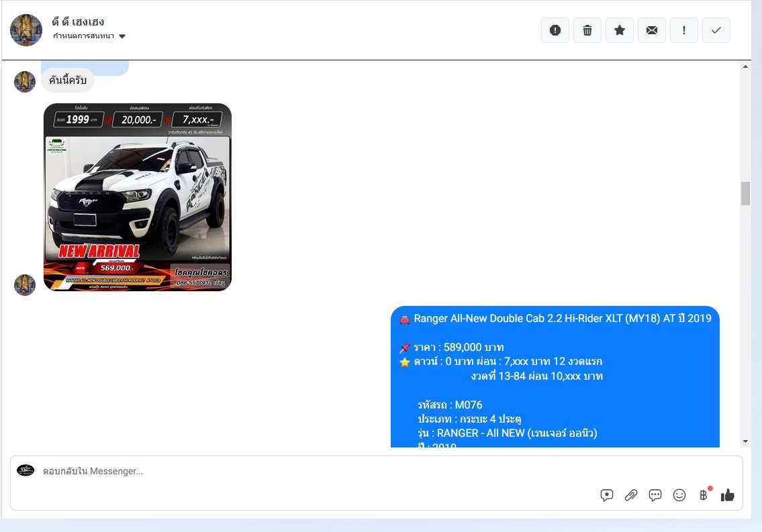This screenshot has height=532, width=762.
Task: Click the รหัสรถ : M076 line
Action: (450, 405)
